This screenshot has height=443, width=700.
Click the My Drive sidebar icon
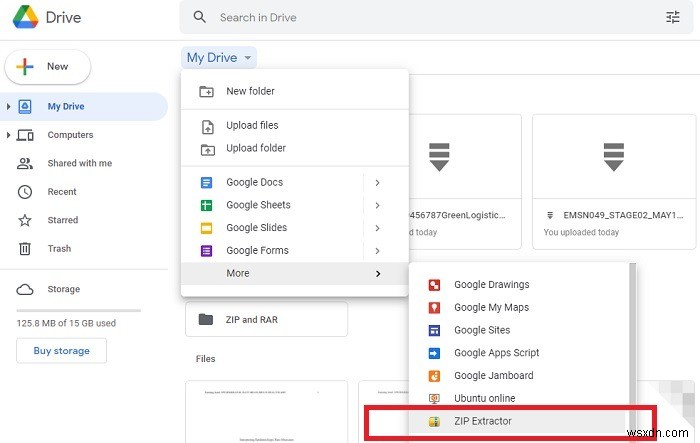[x=25, y=106]
